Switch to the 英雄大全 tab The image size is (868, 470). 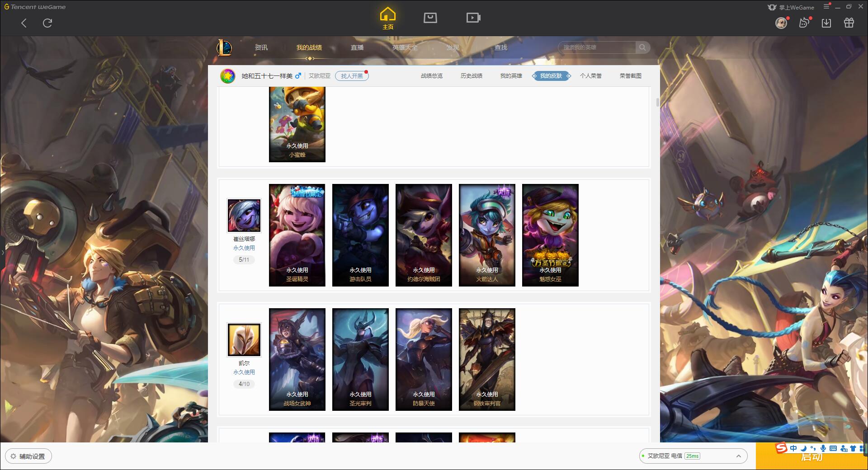coord(405,47)
